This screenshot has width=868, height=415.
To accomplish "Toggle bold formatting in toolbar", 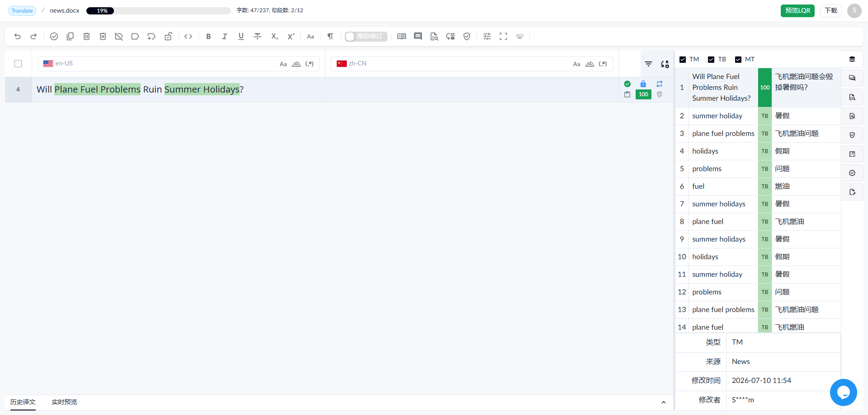I will coord(208,37).
